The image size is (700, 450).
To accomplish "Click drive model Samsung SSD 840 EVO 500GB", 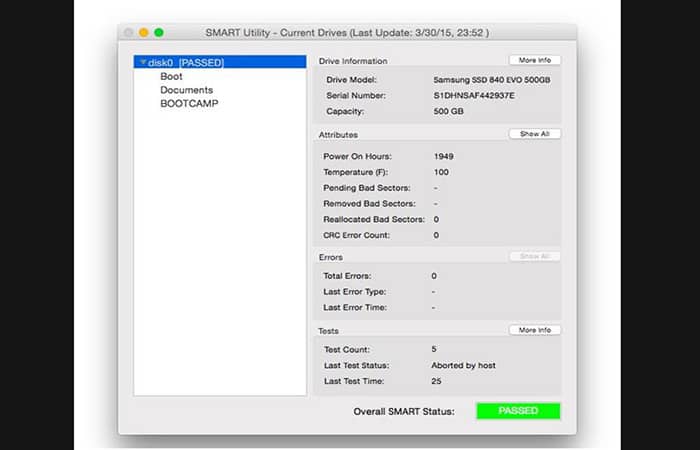I will (492, 80).
